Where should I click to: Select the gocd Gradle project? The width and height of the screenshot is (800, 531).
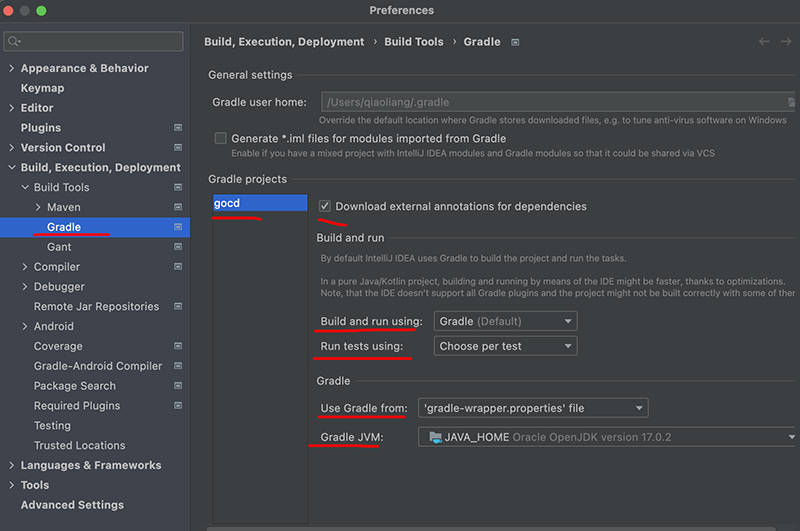(260, 203)
